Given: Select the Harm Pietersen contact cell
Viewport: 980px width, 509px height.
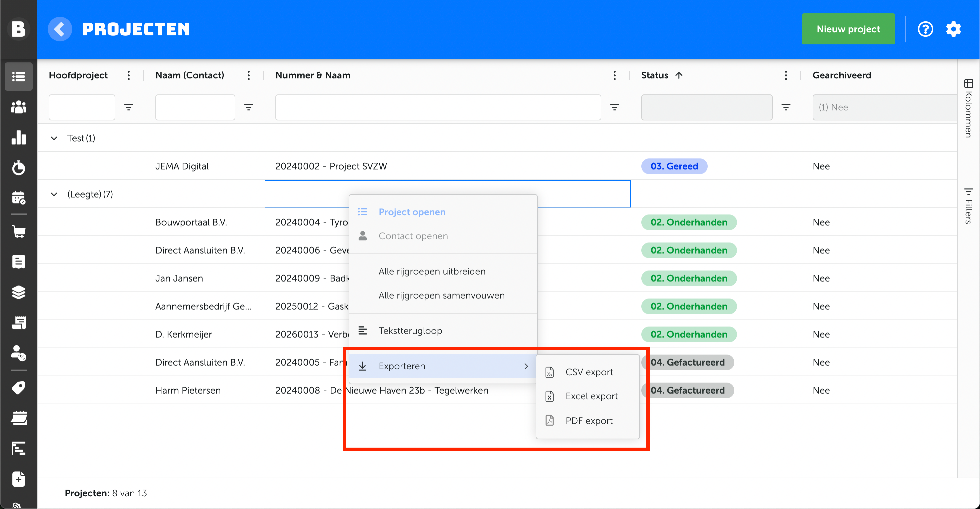Looking at the screenshot, I should (x=188, y=390).
